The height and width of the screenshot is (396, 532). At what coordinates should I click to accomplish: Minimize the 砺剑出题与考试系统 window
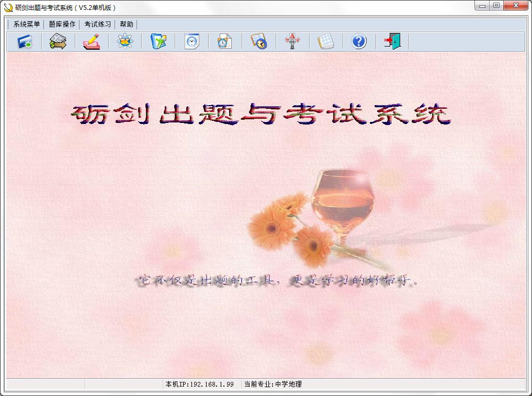482,6
